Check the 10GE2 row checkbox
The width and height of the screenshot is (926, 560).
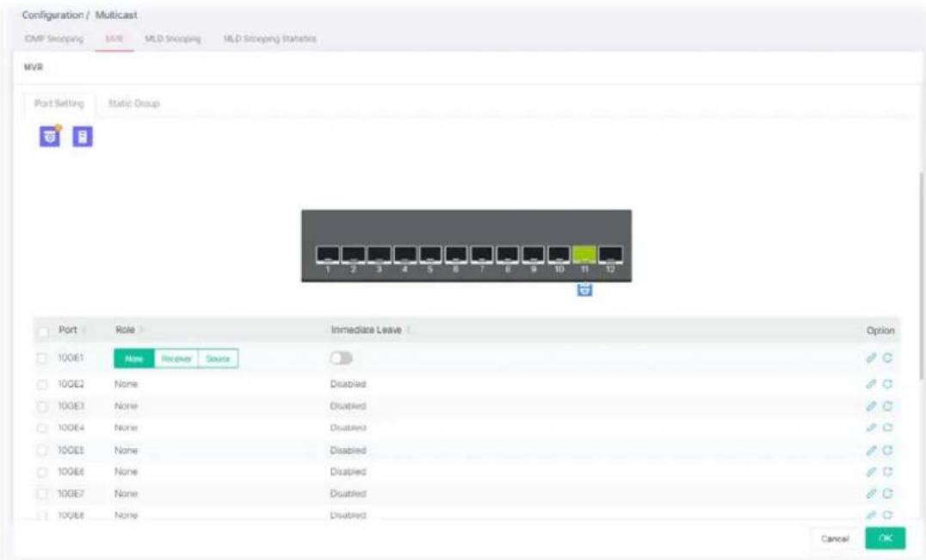(x=42, y=385)
